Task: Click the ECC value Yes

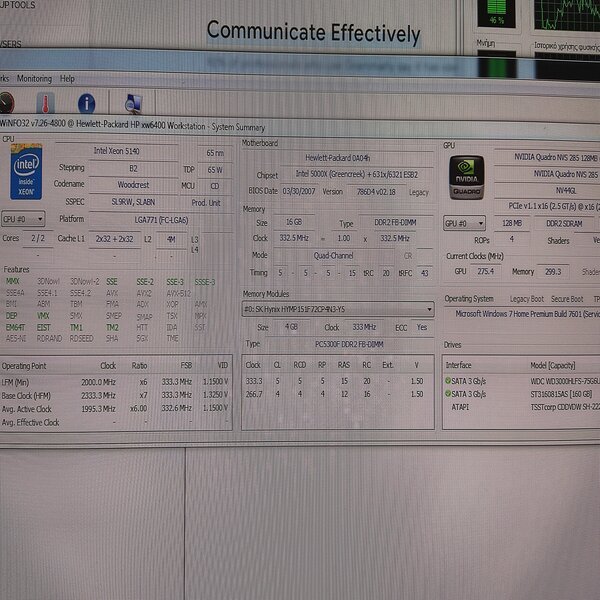Action: tap(422, 327)
